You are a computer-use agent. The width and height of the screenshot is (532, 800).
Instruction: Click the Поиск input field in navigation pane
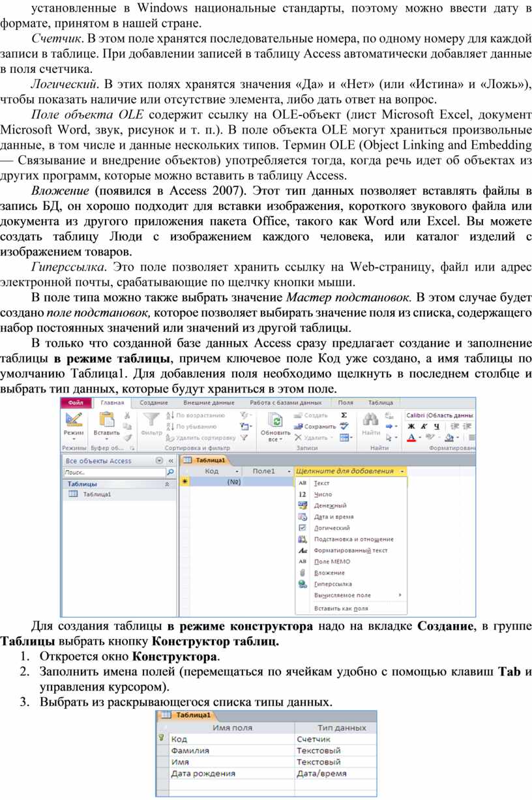pyautogui.click(x=113, y=472)
